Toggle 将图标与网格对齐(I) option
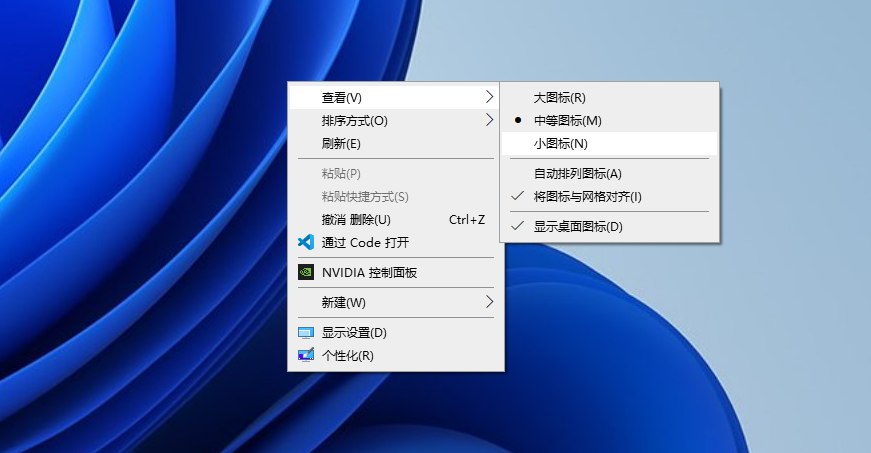Viewport: 871px width, 453px height. [609, 197]
